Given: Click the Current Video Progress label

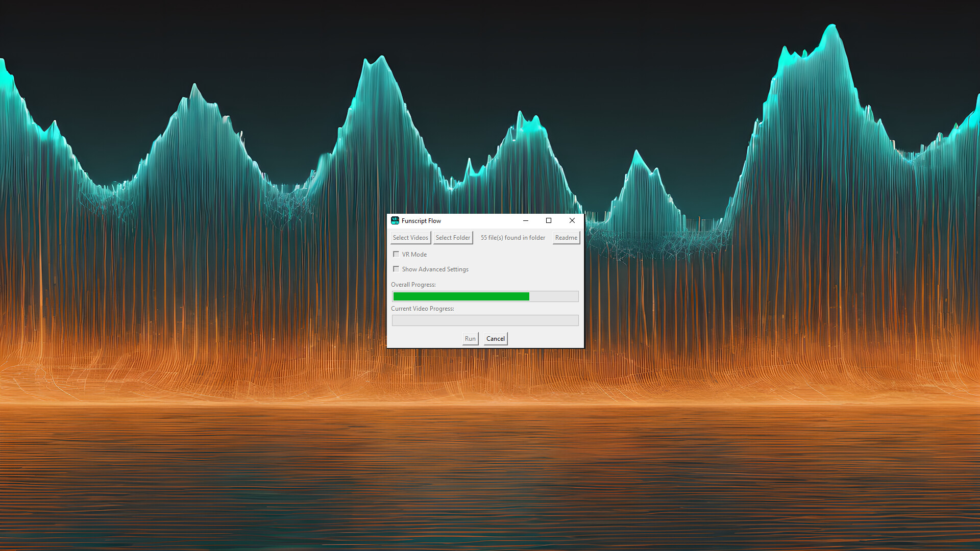Looking at the screenshot, I should point(423,308).
